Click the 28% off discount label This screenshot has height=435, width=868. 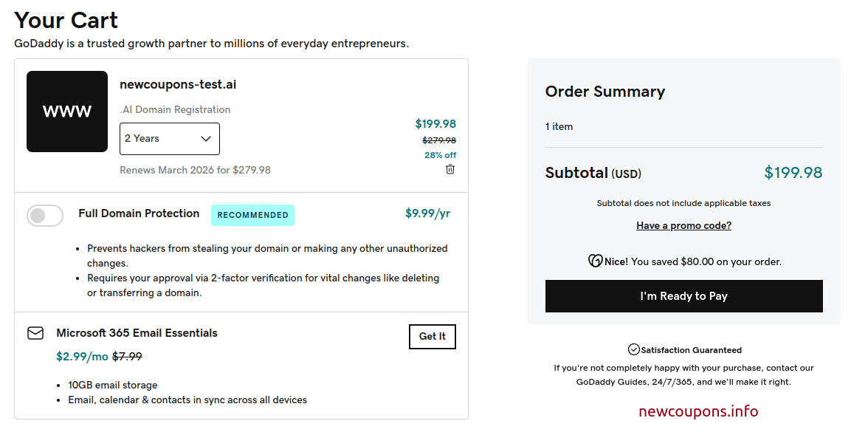click(440, 155)
